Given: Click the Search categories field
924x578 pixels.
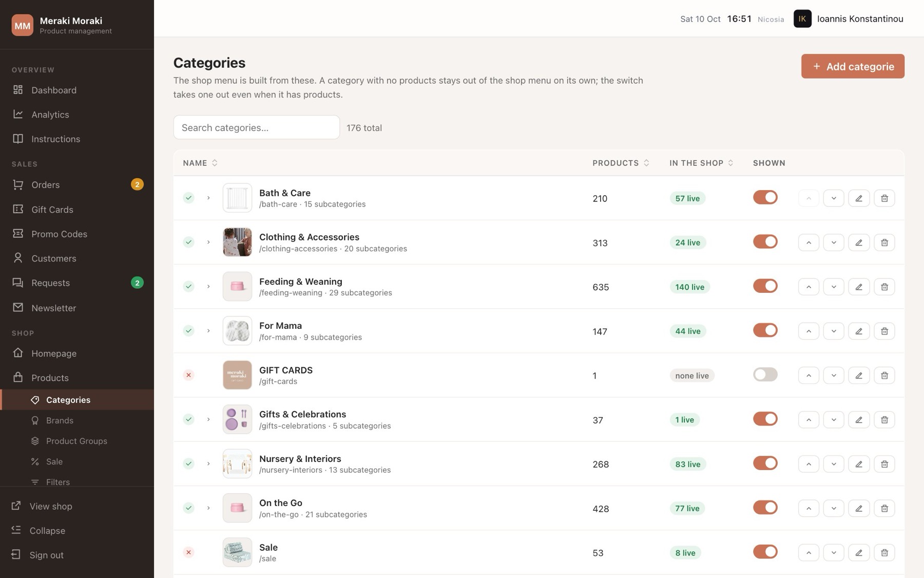Looking at the screenshot, I should pyautogui.click(x=257, y=127).
